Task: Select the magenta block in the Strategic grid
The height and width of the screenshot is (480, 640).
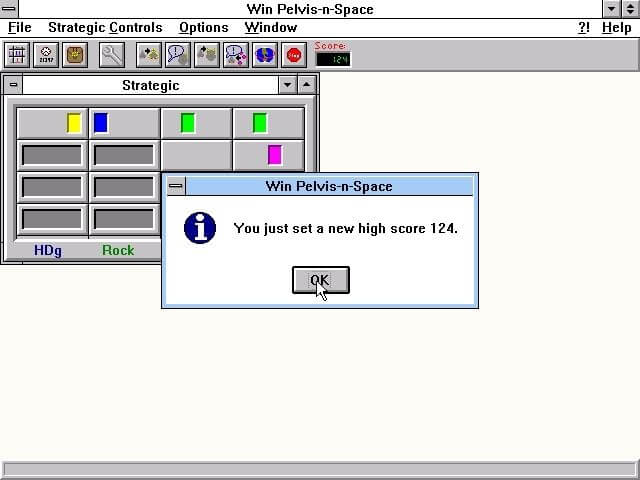Action: [x=275, y=155]
